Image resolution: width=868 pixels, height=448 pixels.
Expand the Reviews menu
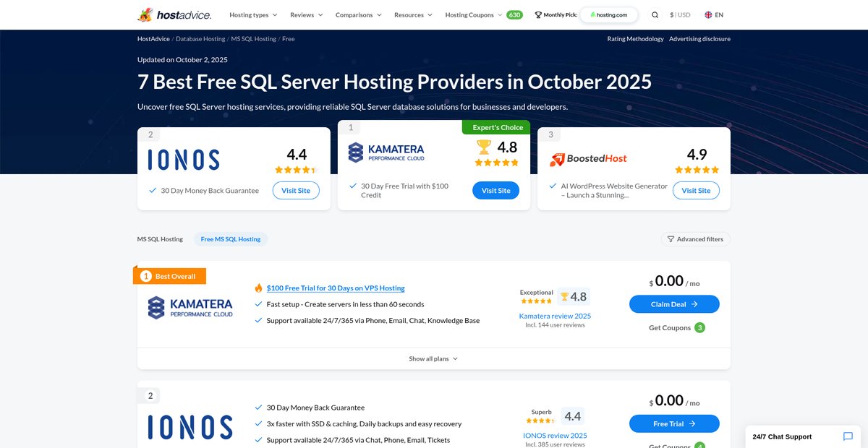[x=307, y=14]
